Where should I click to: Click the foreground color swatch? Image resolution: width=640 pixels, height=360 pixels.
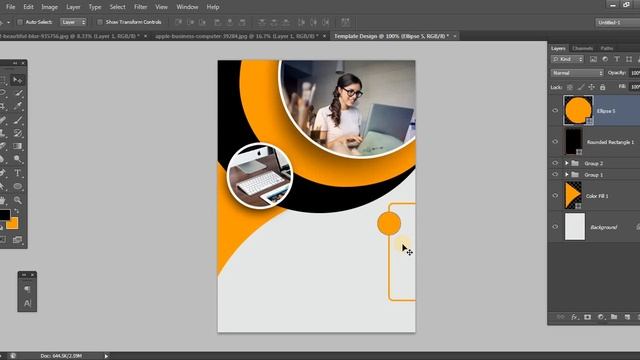(x=4, y=215)
